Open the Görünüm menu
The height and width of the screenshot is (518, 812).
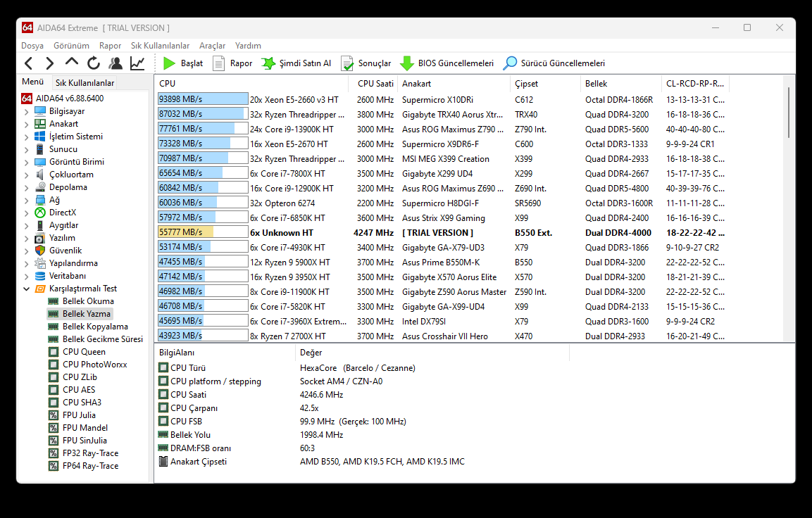(71, 46)
